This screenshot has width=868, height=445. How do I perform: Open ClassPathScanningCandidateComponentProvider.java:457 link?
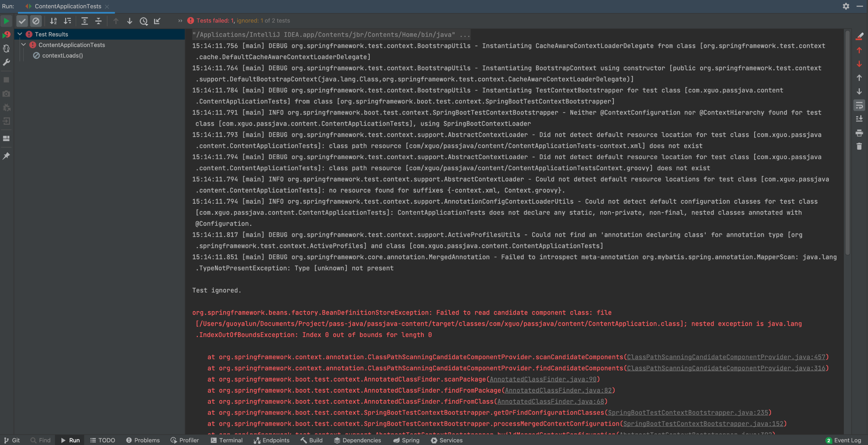726,357
